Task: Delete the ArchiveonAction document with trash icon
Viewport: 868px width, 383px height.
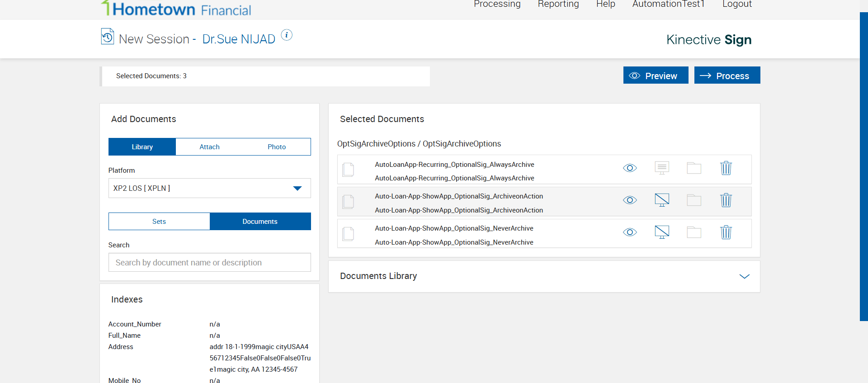Action: coord(726,200)
